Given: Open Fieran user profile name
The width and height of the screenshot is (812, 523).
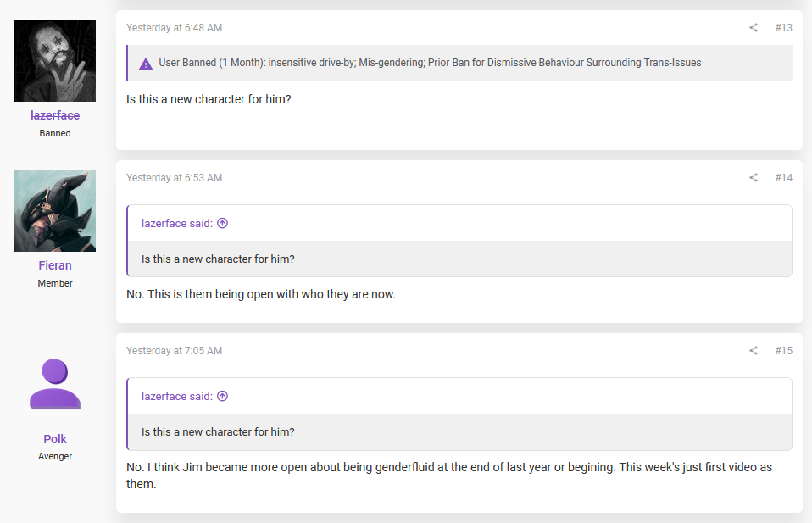Looking at the screenshot, I should coord(55,265).
